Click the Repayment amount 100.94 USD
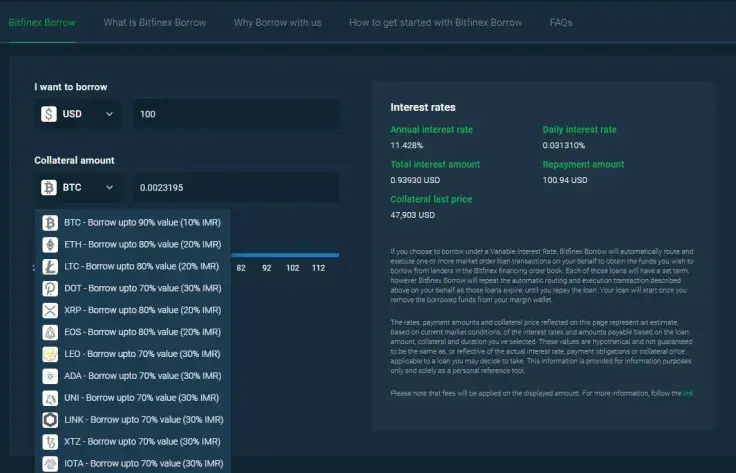This screenshot has width=736, height=473. click(x=565, y=180)
